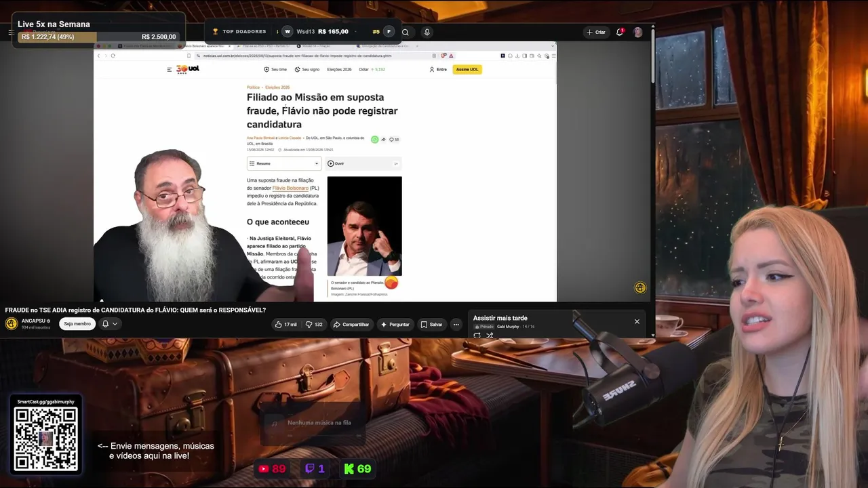Start voice search with the microphone icon

coord(427,32)
